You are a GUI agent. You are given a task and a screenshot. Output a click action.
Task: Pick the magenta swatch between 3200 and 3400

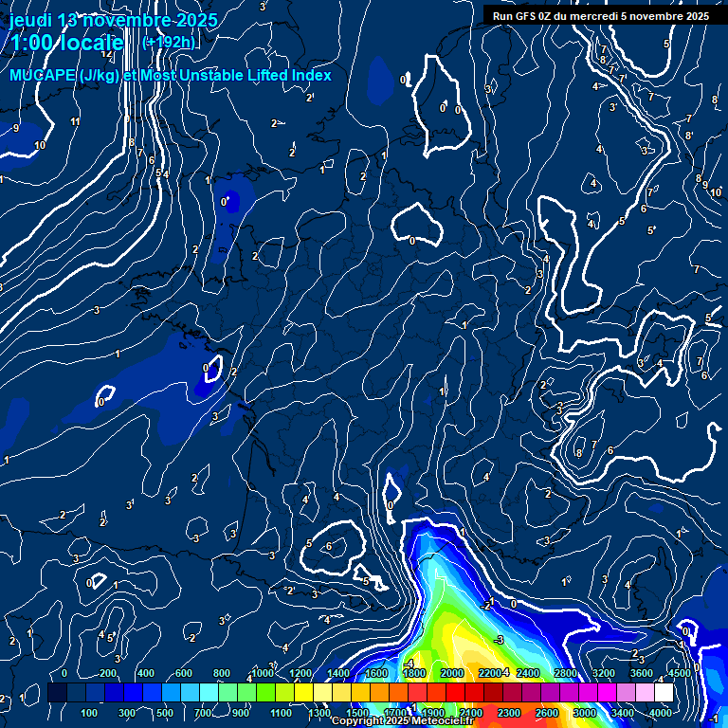608,692
